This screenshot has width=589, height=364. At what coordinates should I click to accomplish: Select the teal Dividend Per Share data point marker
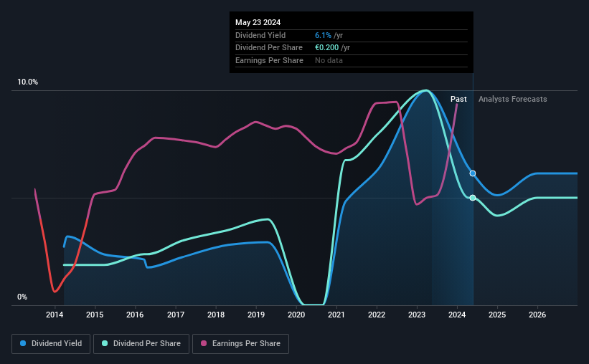pyautogui.click(x=473, y=198)
